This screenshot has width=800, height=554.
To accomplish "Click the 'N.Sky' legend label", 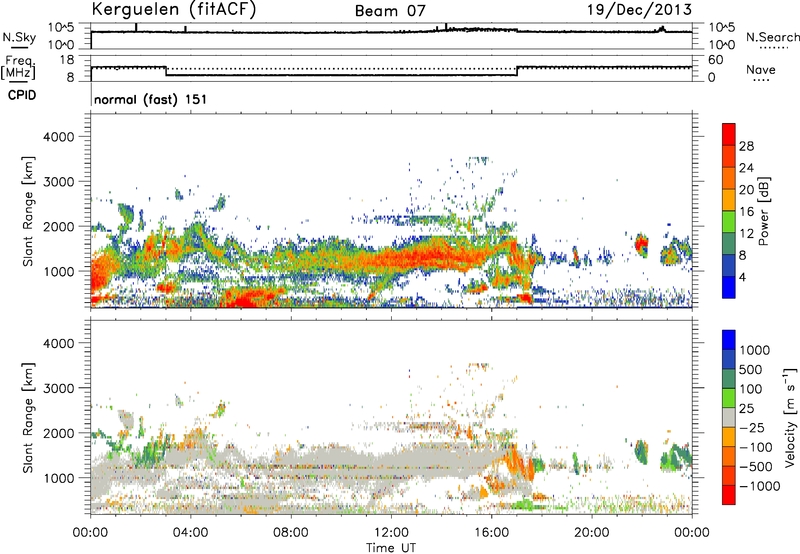I will [19, 37].
